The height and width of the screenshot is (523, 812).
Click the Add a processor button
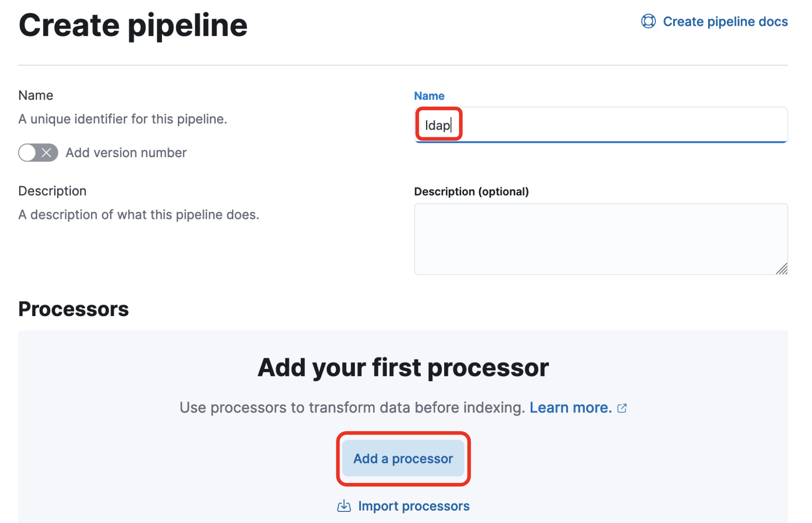click(x=403, y=459)
